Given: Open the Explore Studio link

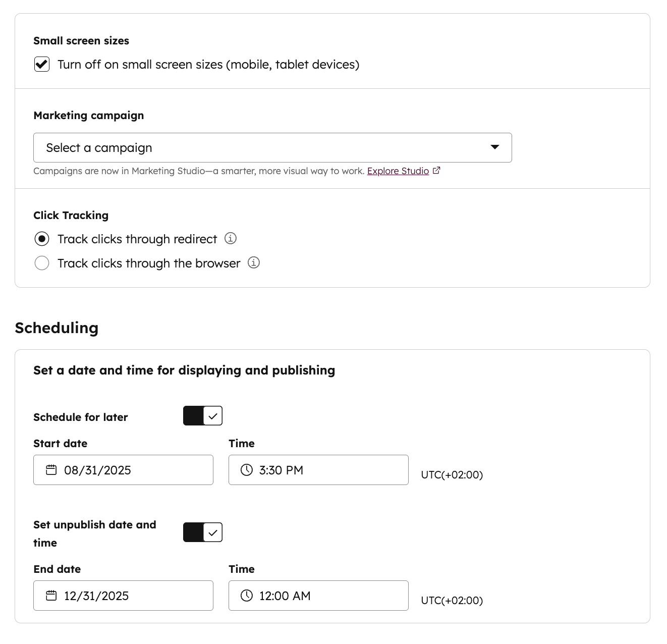Looking at the screenshot, I should 397,171.
